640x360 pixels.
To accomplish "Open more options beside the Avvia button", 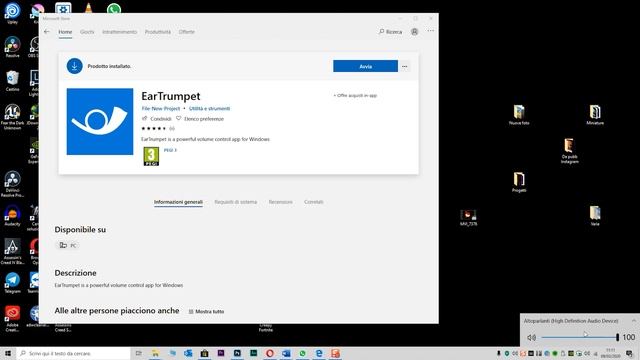I will (x=404, y=66).
